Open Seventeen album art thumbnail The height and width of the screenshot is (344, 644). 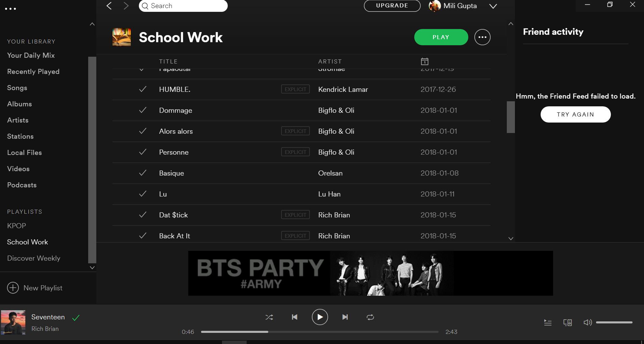13,322
